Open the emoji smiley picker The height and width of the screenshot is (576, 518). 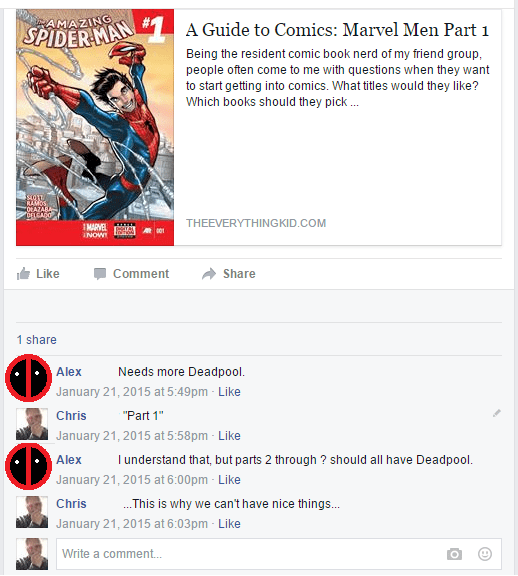coord(485,554)
